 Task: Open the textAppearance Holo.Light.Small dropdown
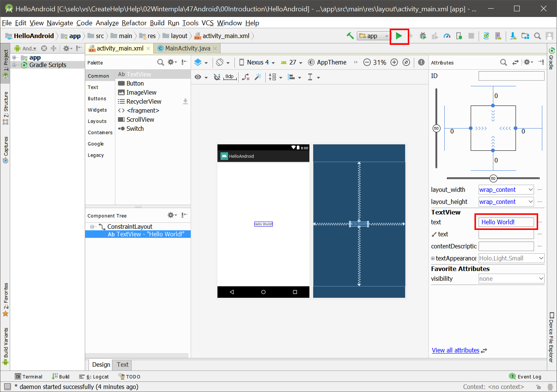(511, 258)
